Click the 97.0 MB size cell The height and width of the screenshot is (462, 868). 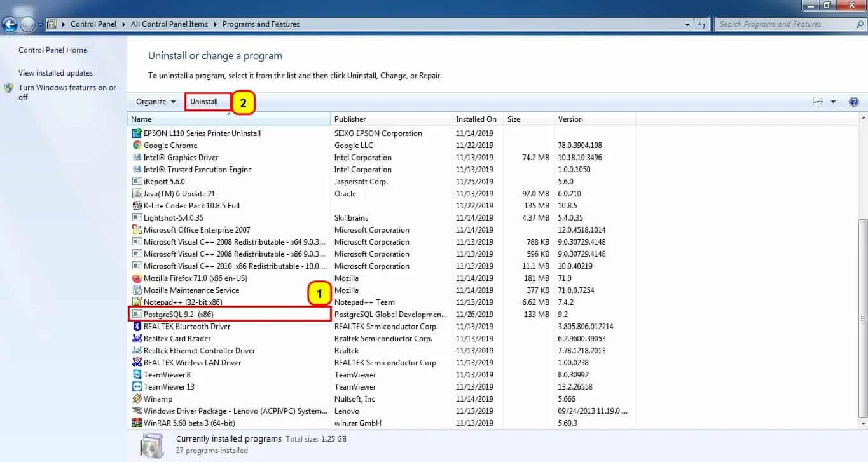pos(535,194)
